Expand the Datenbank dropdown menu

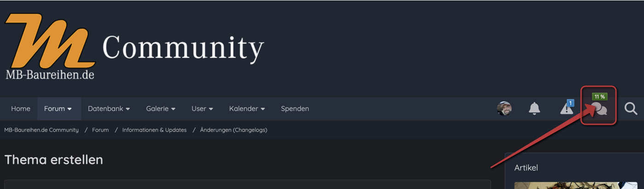coord(109,109)
